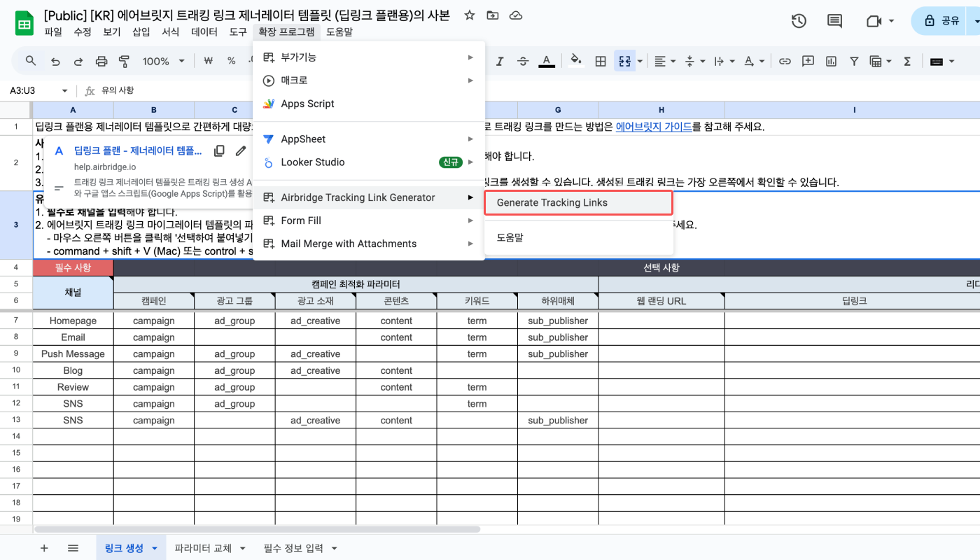Screen dimensions: 980x560
Task: Click the 공유 share button
Action: tap(942, 21)
